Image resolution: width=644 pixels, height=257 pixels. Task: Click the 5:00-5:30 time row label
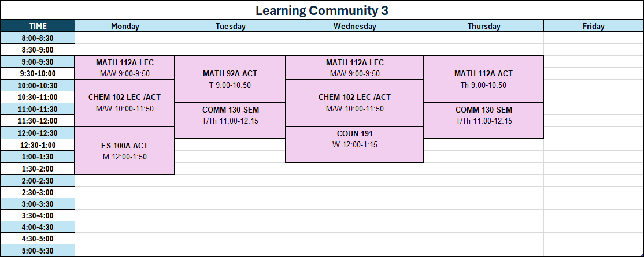pos(38,251)
